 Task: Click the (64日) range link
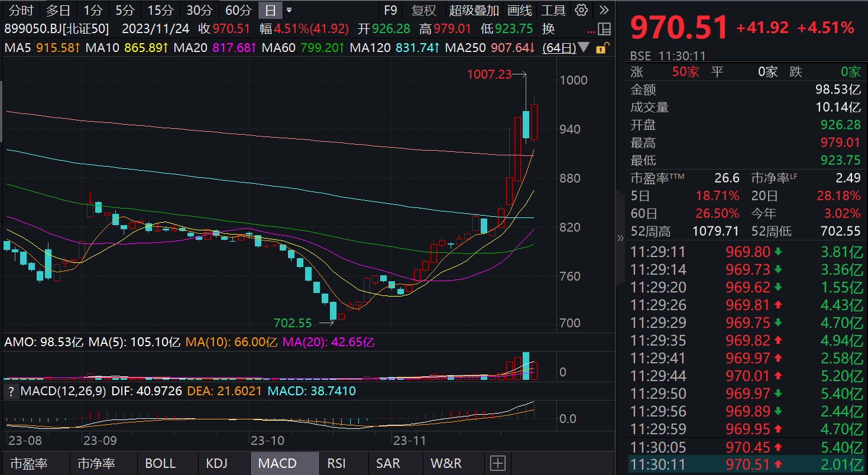click(x=559, y=48)
